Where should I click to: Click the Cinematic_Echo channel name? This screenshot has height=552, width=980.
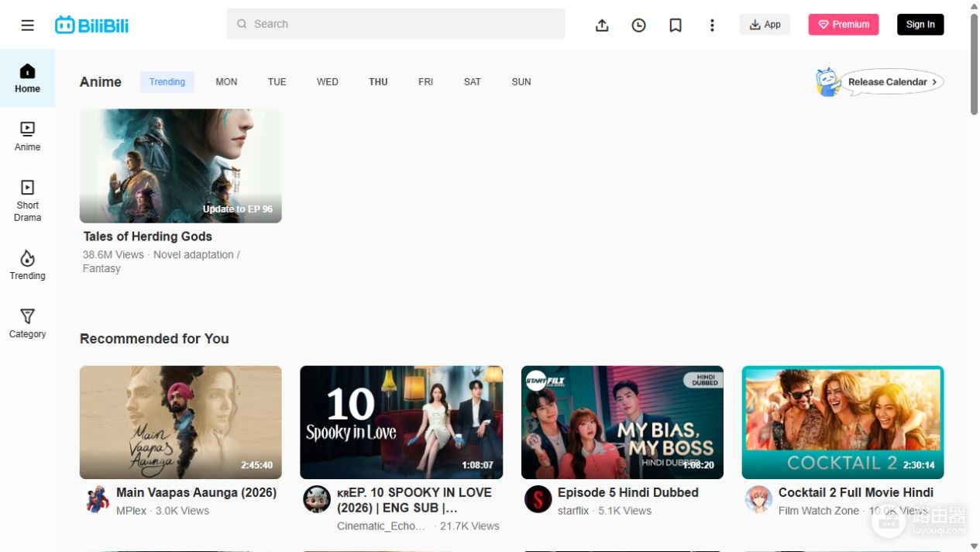(381, 526)
